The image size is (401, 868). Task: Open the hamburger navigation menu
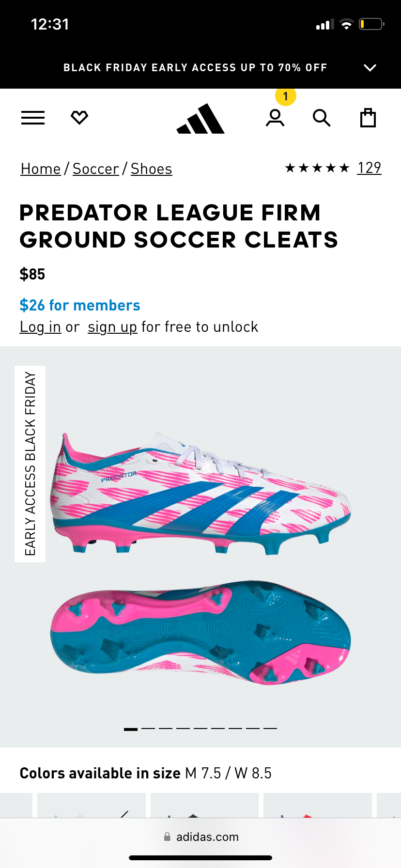[x=33, y=118]
